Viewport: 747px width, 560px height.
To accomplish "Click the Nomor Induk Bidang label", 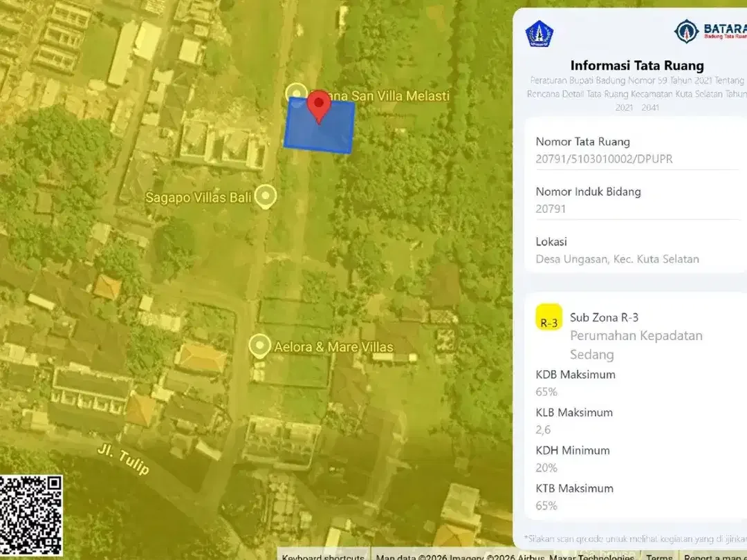I will click(589, 192).
